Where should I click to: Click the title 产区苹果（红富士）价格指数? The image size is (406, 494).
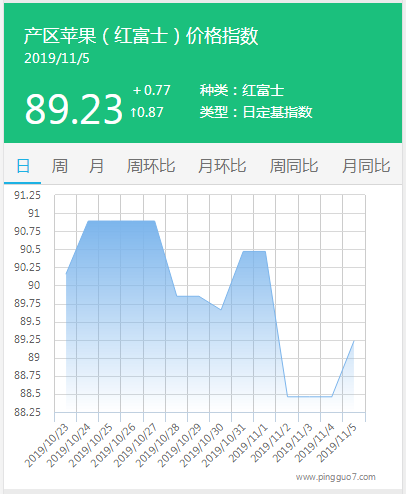click(141, 36)
